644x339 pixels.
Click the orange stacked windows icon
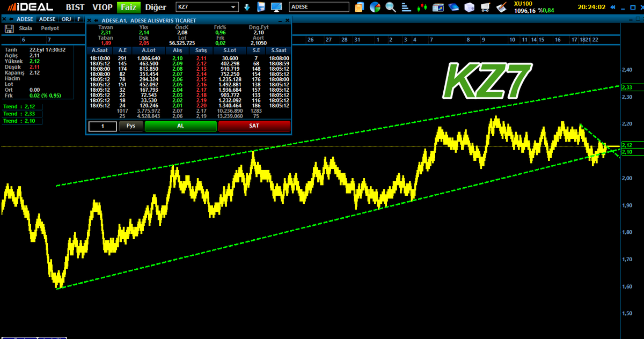(x=360, y=8)
